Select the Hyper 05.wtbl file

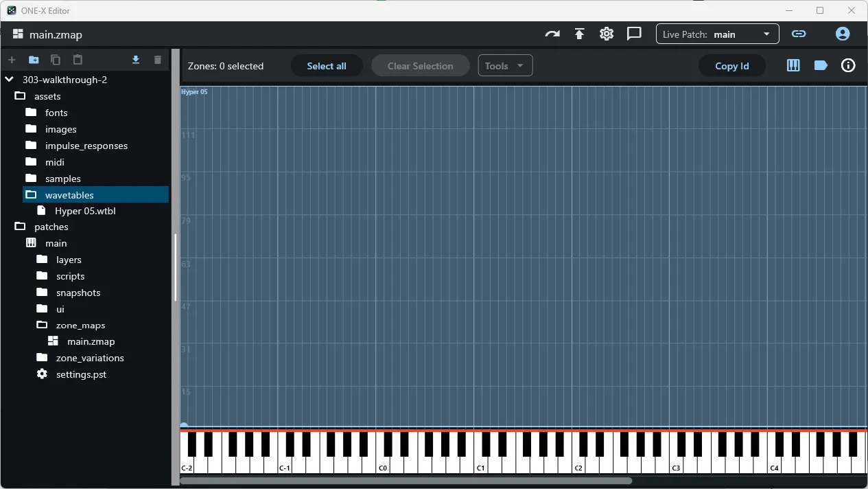pos(85,211)
